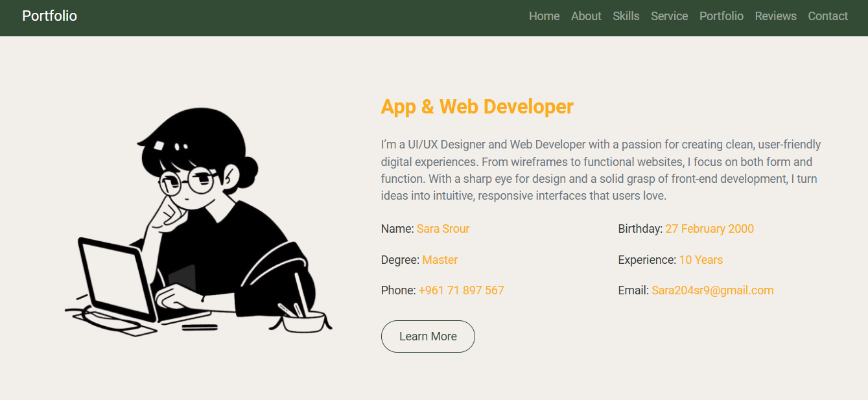Navigate to the Service menu item
Image resolution: width=868 pixels, height=400 pixels.
click(669, 16)
